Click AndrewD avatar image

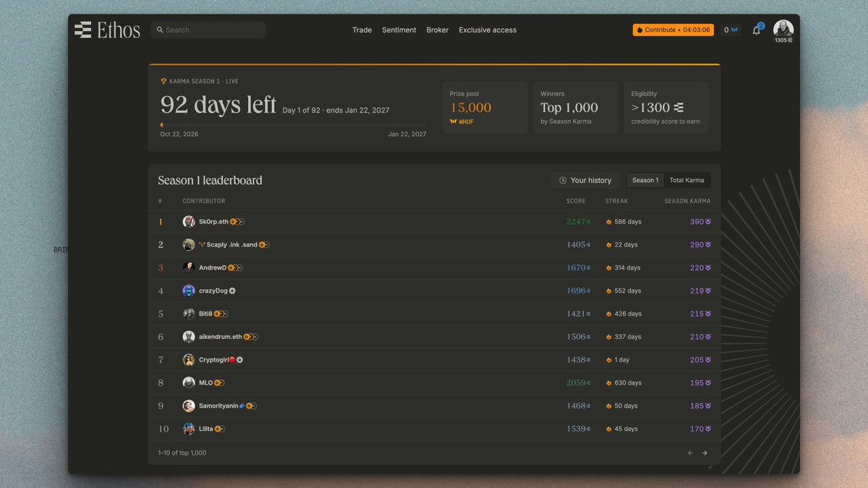[x=189, y=267]
